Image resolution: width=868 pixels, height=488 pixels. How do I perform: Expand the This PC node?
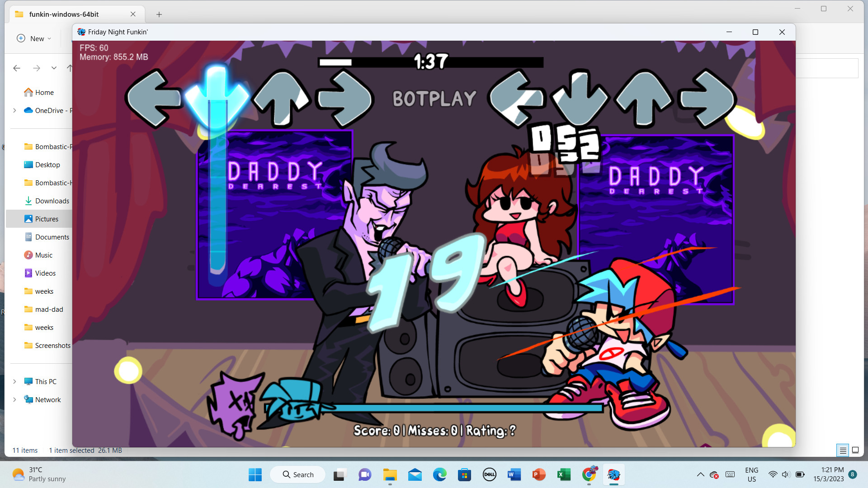click(x=14, y=381)
